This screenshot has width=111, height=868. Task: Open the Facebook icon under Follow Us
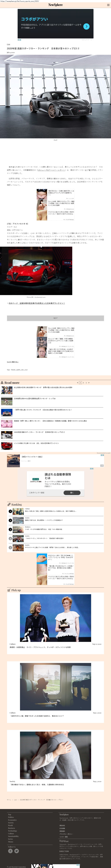tap(10, 851)
